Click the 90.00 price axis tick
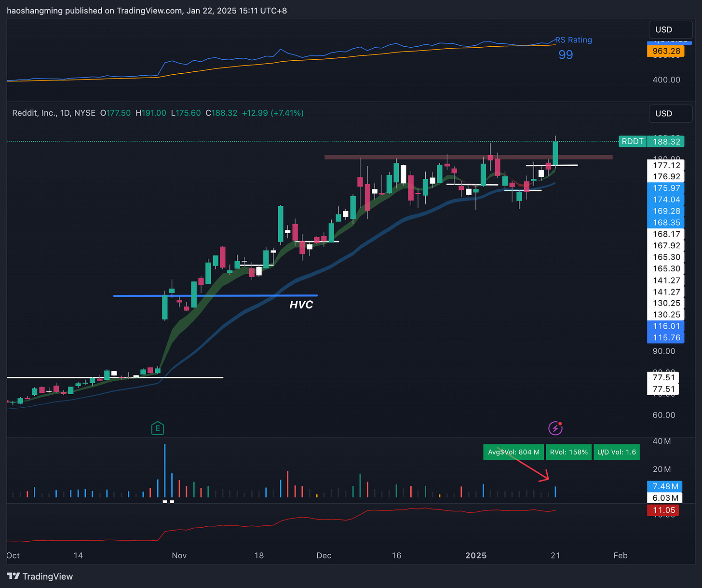Image resolution: width=702 pixels, height=588 pixels. (664, 351)
